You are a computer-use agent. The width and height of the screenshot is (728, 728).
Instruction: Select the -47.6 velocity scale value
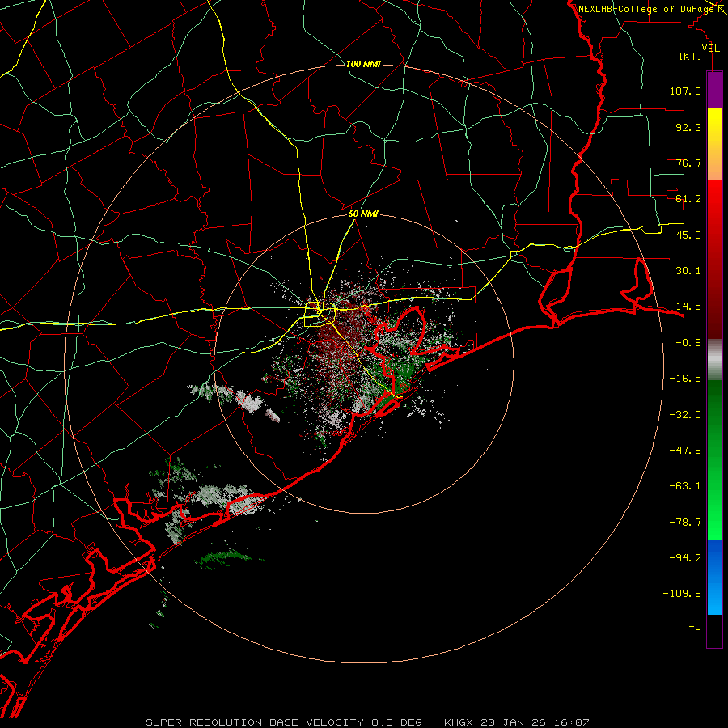click(x=685, y=451)
